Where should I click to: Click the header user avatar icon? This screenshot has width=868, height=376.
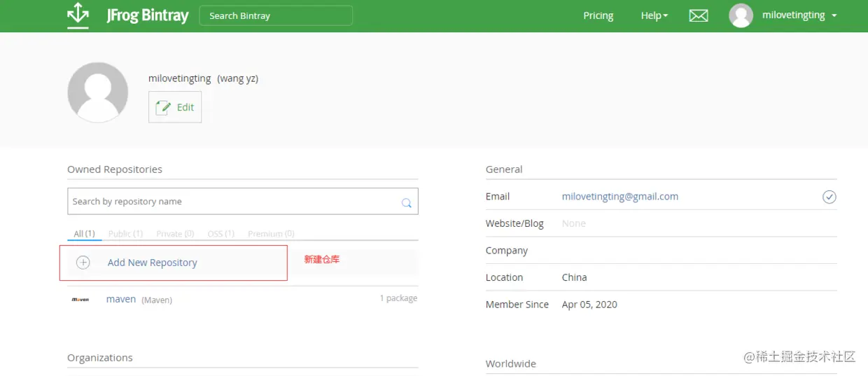pos(741,15)
